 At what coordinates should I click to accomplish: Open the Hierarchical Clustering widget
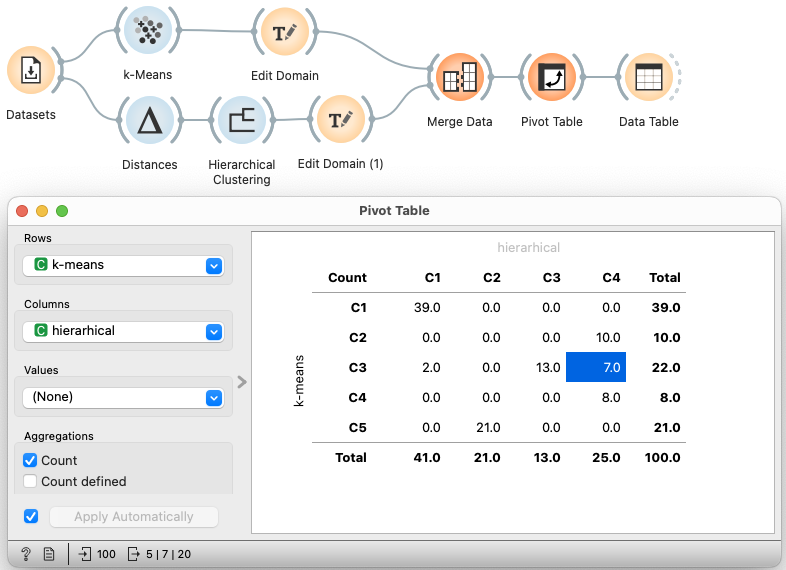[x=242, y=120]
